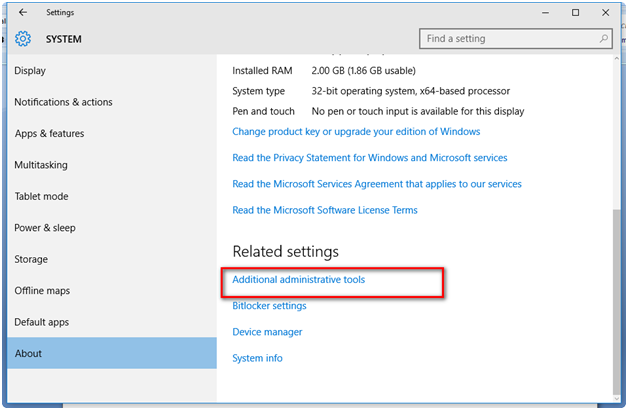Open Default apps page
The width and height of the screenshot is (628, 410).
click(41, 322)
